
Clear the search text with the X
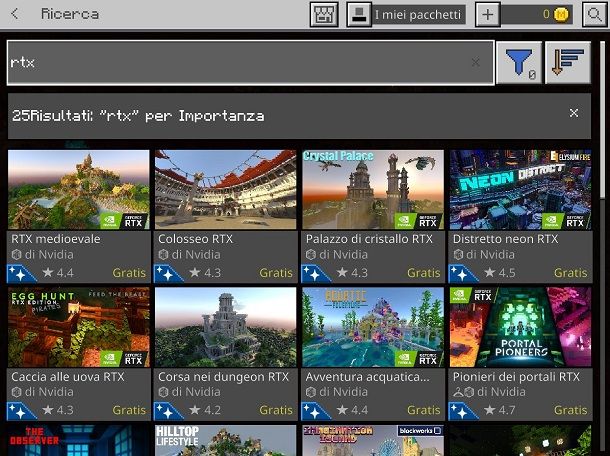pyautogui.click(x=475, y=62)
